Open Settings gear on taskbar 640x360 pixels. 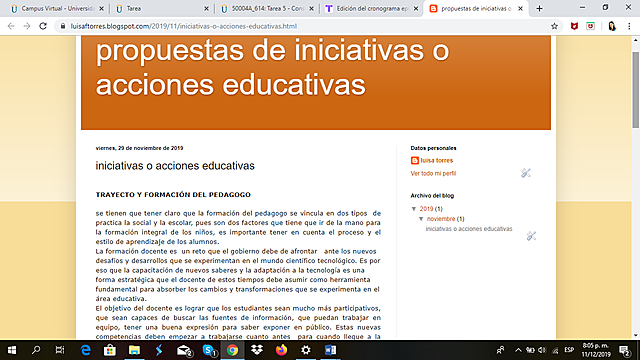pyautogui.click(x=306, y=350)
